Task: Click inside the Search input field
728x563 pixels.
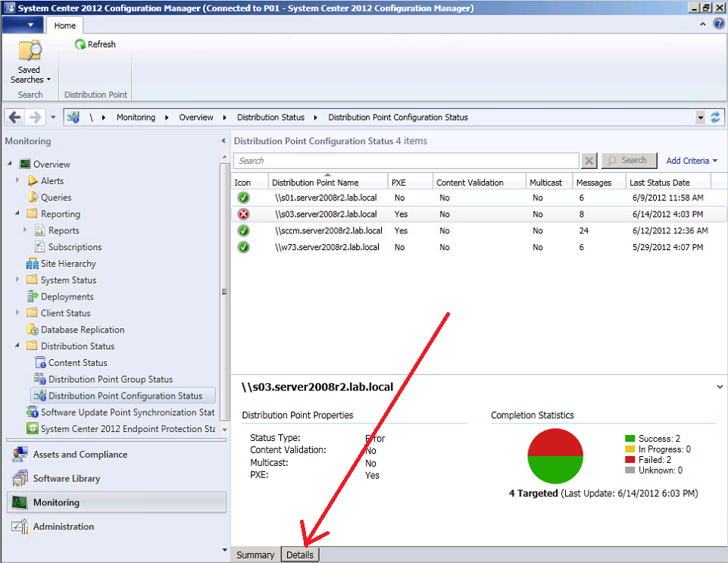Action: click(406, 161)
